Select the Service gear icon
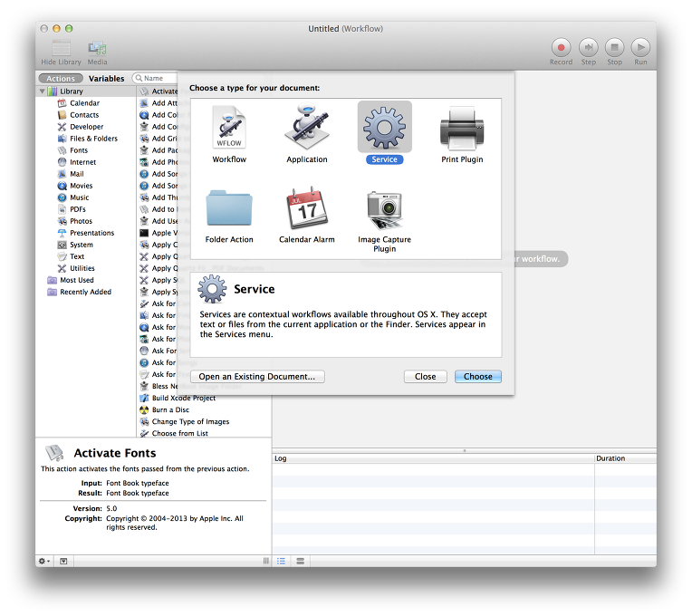 (384, 128)
